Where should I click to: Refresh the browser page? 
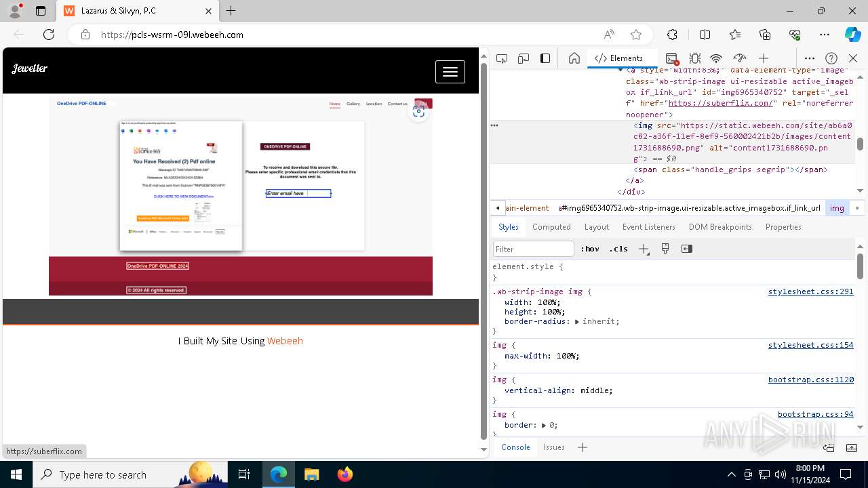pyautogui.click(x=49, y=35)
